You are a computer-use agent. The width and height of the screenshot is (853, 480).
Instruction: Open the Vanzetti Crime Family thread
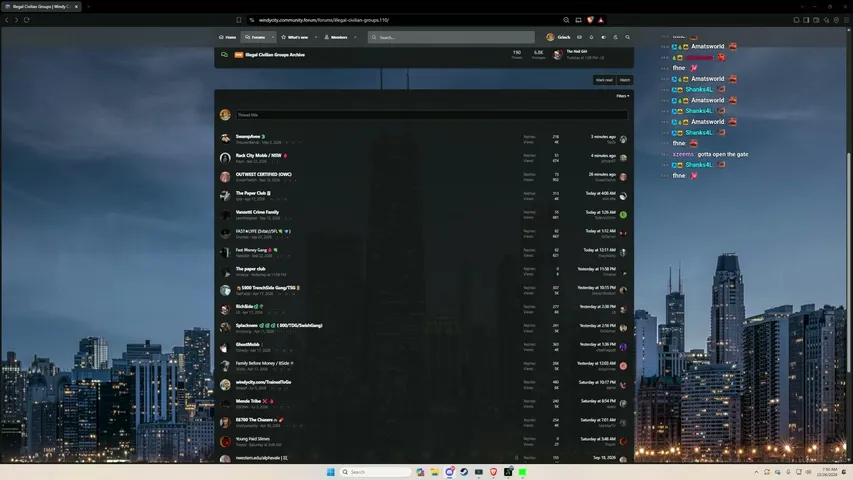pyautogui.click(x=257, y=212)
